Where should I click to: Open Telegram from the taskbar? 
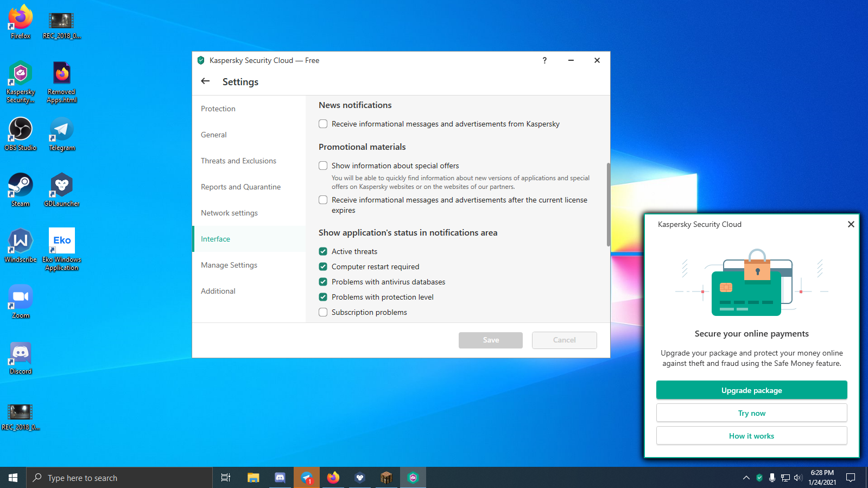[x=307, y=478]
